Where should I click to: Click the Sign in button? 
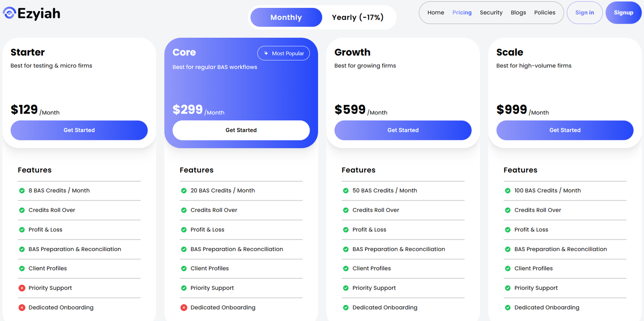(584, 12)
